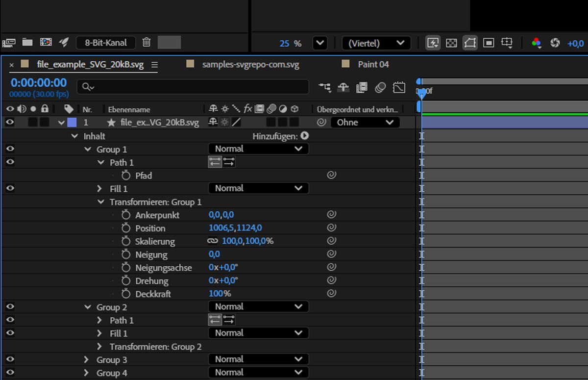Toggle Ankerpunkt stopwatch
The image size is (588, 380).
pos(126,215)
